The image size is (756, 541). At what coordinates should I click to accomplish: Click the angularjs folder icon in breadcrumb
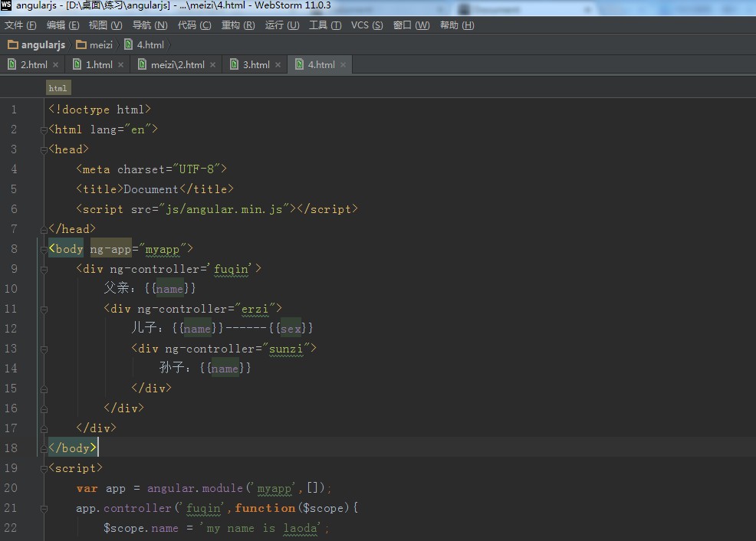point(13,44)
